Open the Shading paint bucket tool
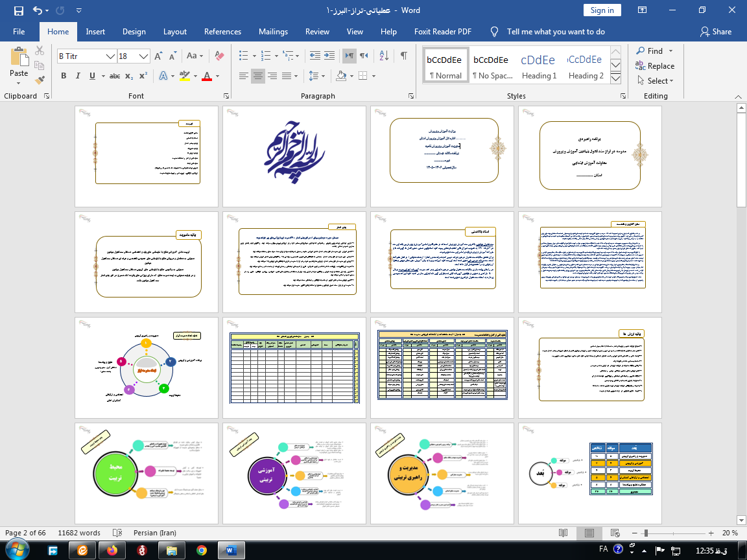Image resolution: width=747 pixels, height=560 pixels. (x=340, y=76)
